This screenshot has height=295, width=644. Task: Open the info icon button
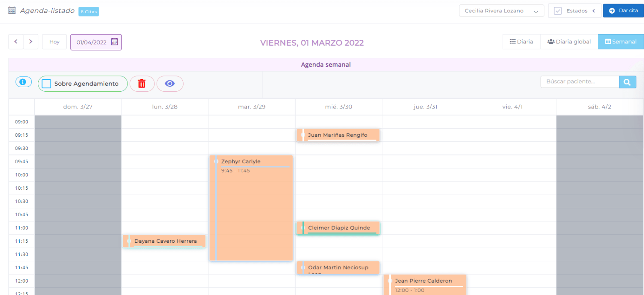click(x=23, y=82)
